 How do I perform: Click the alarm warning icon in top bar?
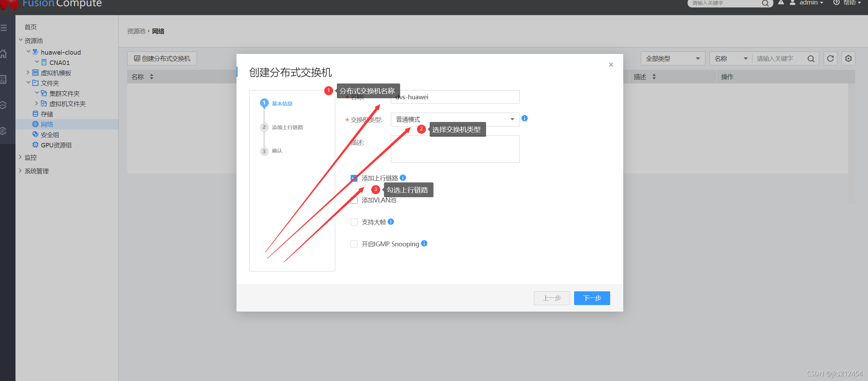[x=781, y=3]
